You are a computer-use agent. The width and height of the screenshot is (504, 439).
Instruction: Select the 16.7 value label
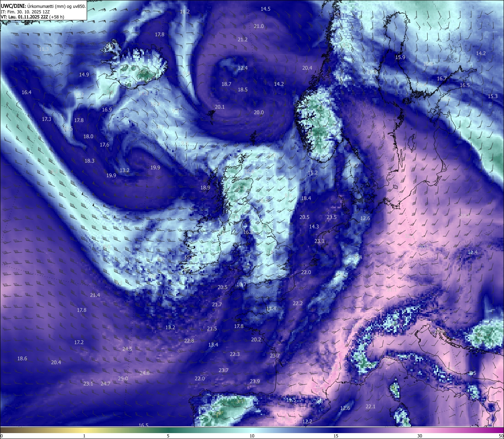tap(442, 79)
